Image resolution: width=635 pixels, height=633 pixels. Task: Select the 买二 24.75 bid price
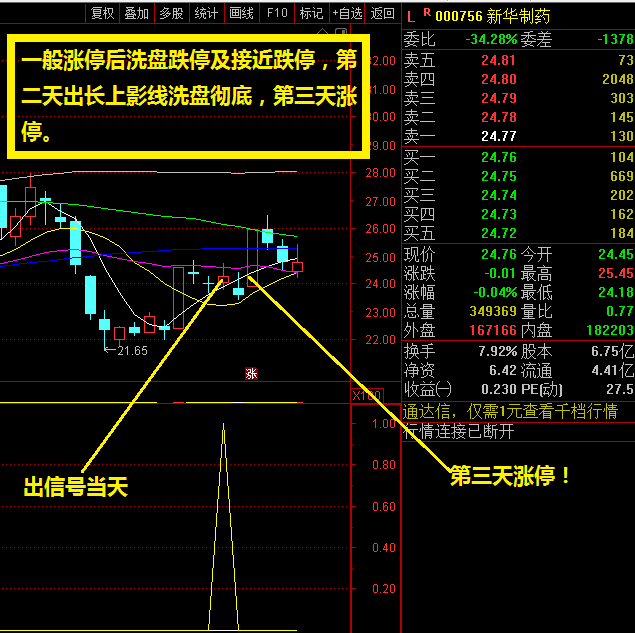tap(499, 176)
